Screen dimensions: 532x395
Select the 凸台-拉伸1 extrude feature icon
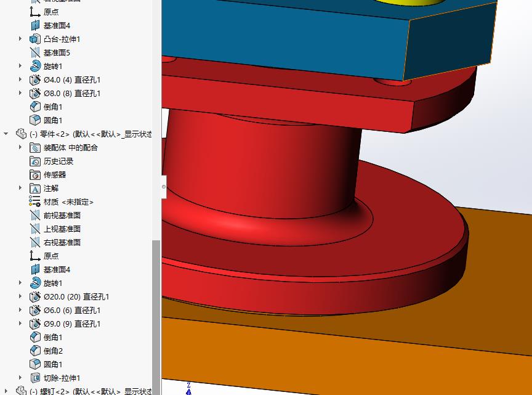pyautogui.click(x=35, y=39)
